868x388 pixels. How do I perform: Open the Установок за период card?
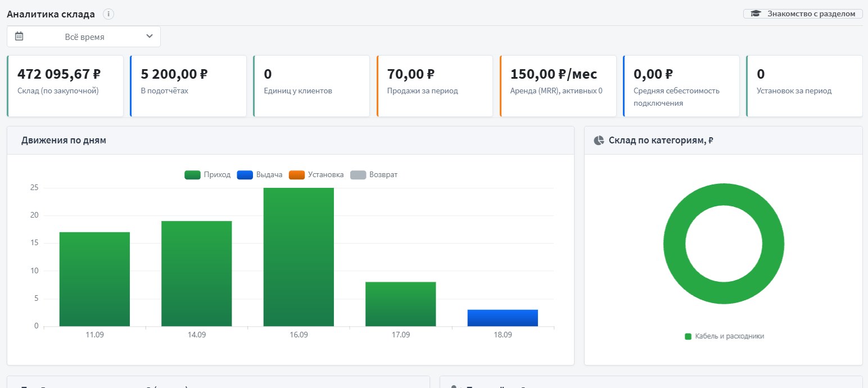click(x=804, y=86)
